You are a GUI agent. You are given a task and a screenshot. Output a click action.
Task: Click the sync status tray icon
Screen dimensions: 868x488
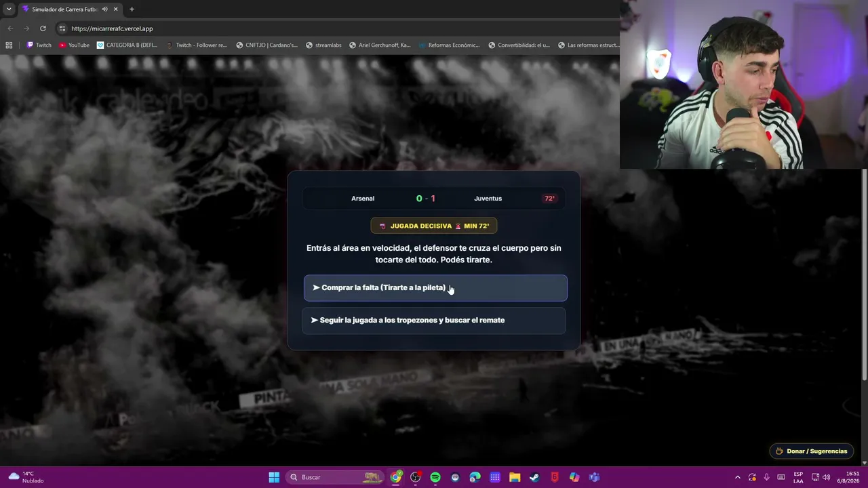tap(752, 477)
